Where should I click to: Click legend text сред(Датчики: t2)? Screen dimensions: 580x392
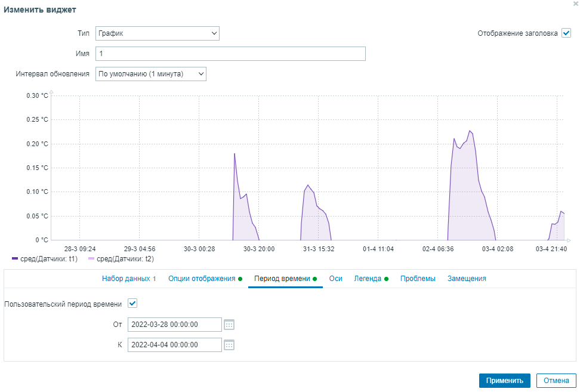(125, 259)
